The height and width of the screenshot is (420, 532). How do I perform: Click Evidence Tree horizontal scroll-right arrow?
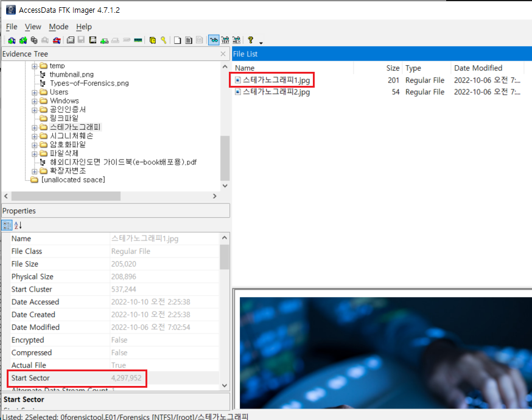[x=214, y=196]
